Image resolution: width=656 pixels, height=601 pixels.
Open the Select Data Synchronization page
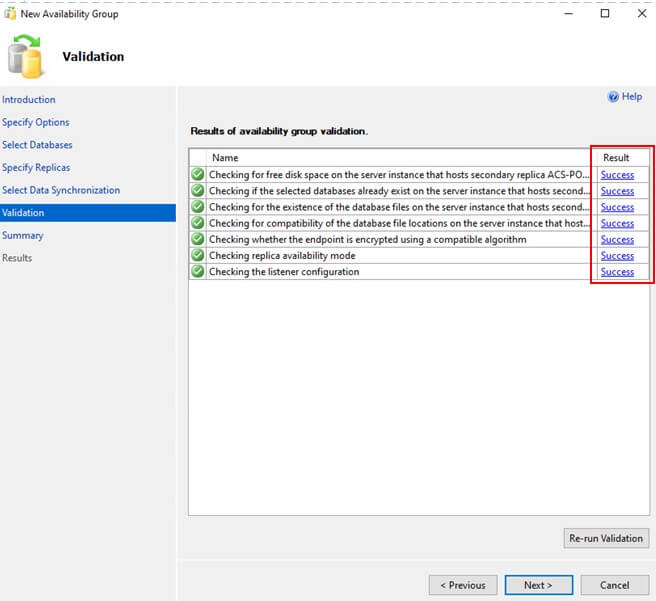[x=61, y=190]
